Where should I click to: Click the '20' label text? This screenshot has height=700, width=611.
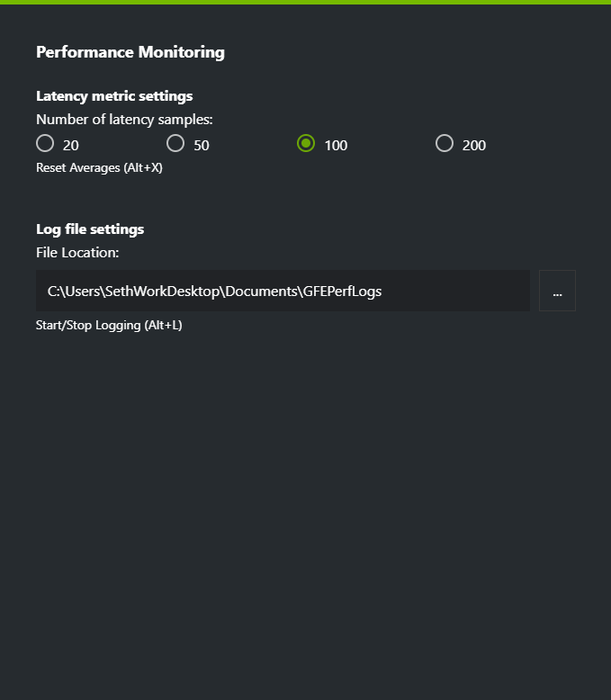click(71, 145)
